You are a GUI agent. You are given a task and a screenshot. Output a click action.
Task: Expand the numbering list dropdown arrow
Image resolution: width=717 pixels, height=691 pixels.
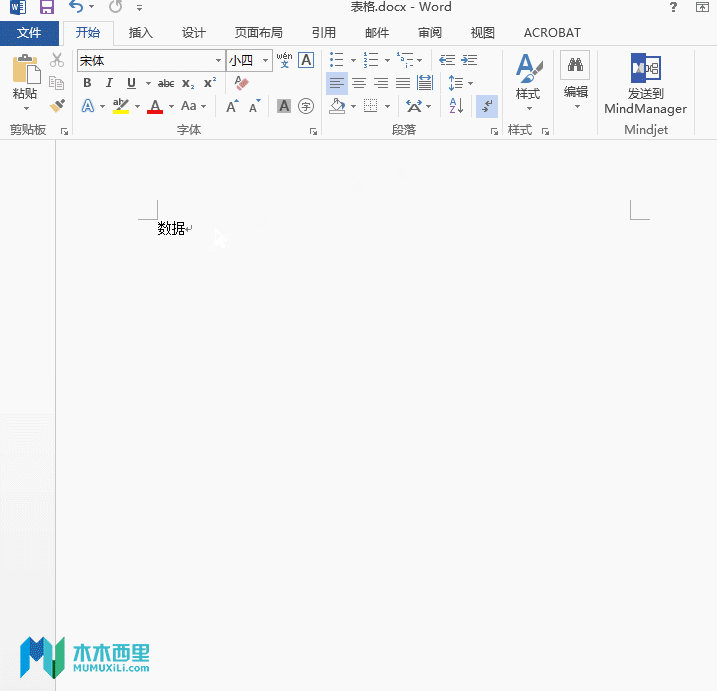(x=387, y=60)
